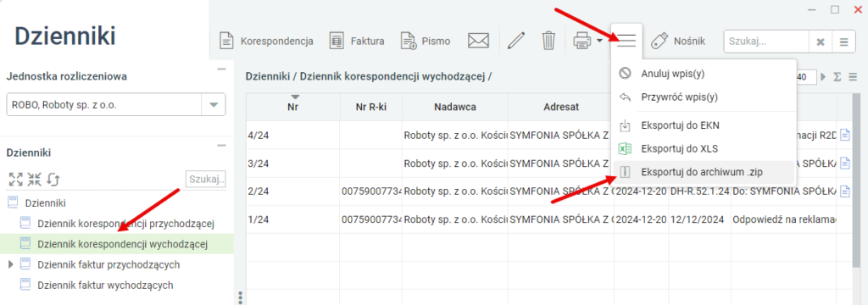868x305 pixels.
Task: Open document icon in row 4/24
Action: click(x=845, y=134)
